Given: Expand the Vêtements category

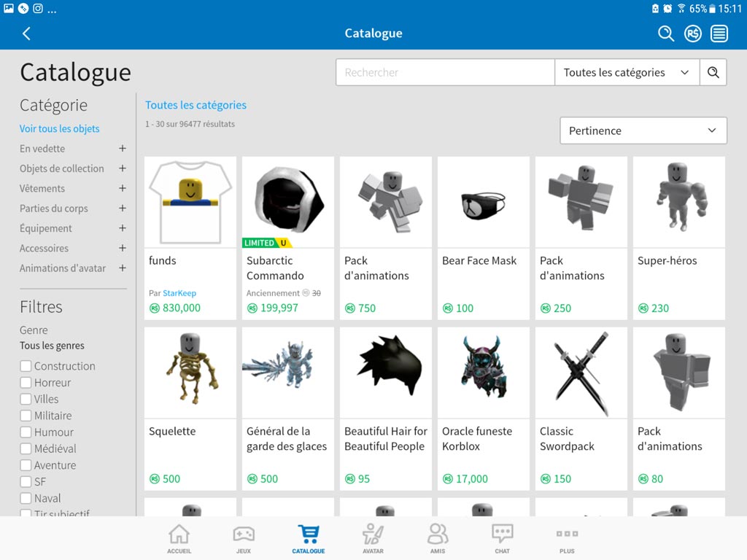Looking at the screenshot, I should (123, 189).
